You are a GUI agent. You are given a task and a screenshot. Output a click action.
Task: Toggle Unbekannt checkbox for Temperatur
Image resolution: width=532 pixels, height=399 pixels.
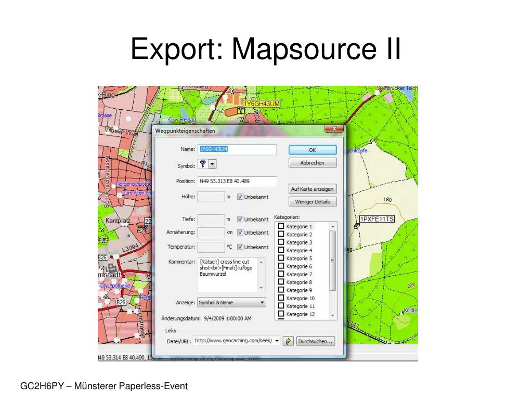(x=240, y=247)
